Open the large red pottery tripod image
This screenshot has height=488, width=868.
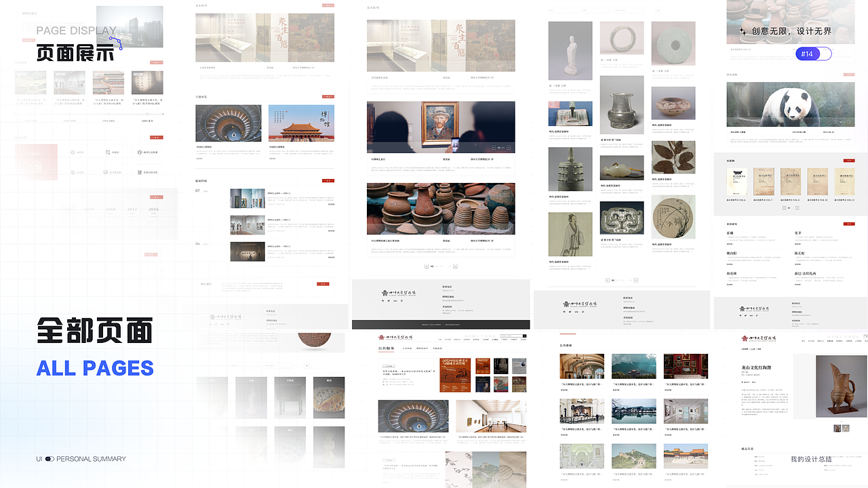[x=841, y=386]
